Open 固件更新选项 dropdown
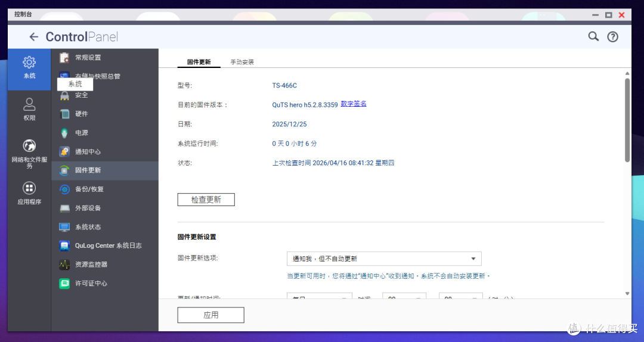This screenshot has height=342, width=644. [x=384, y=259]
